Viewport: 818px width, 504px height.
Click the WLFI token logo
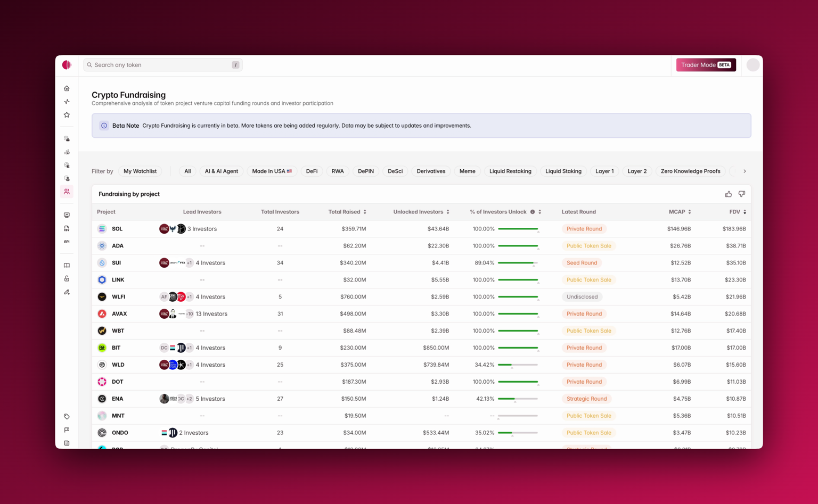pyautogui.click(x=102, y=297)
